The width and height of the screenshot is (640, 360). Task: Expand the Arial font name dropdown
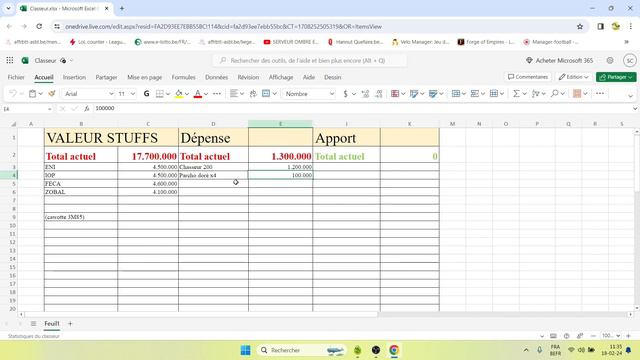(x=111, y=94)
